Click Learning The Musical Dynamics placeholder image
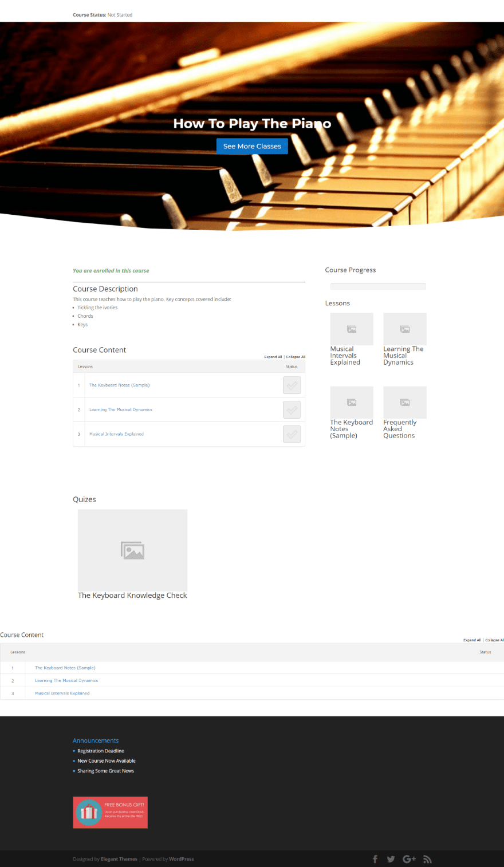The height and width of the screenshot is (867, 504). 405,329
